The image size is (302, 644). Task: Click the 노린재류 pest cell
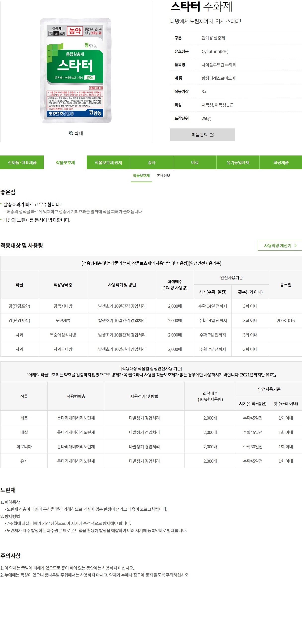pyautogui.click(x=63, y=320)
